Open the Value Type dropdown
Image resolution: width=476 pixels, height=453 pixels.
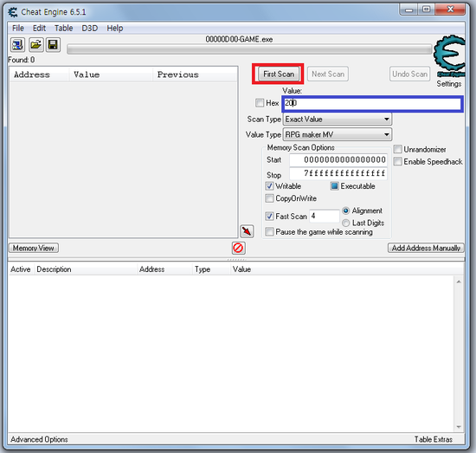[338, 134]
